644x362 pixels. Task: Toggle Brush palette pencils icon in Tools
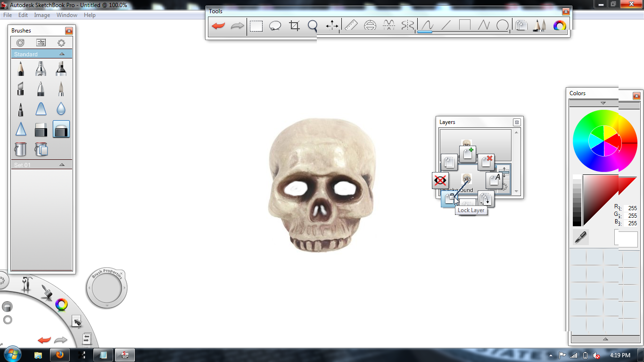pyautogui.click(x=540, y=26)
